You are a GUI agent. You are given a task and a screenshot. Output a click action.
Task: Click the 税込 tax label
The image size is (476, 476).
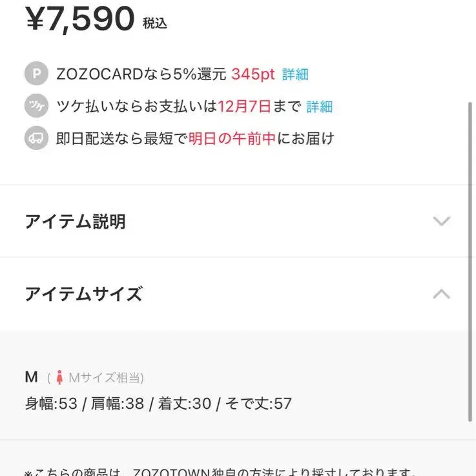[x=155, y=23]
